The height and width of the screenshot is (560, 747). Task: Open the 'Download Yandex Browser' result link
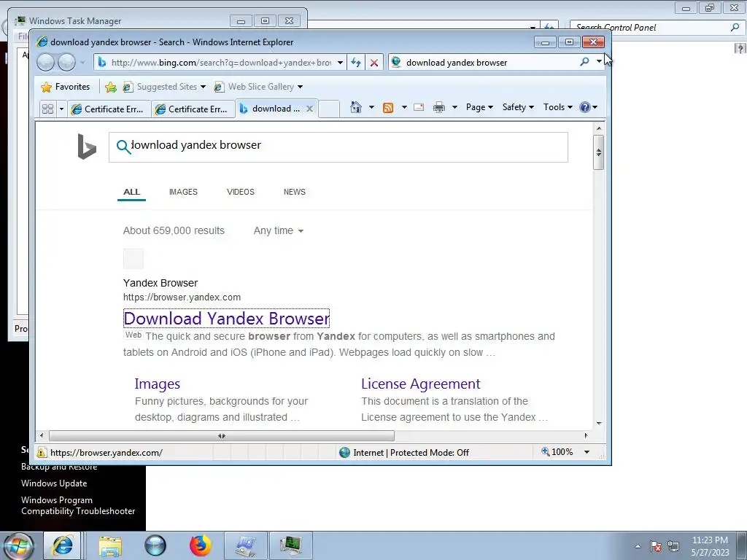pyautogui.click(x=226, y=319)
